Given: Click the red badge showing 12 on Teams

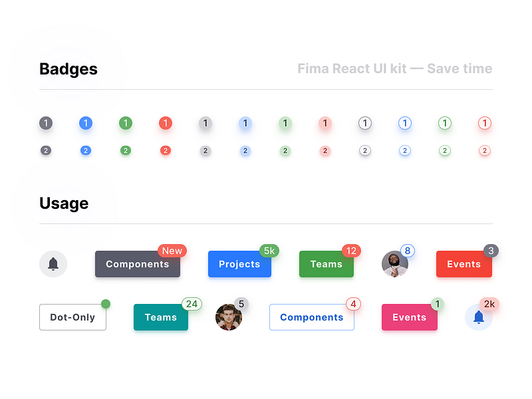Looking at the screenshot, I should (x=350, y=251).
